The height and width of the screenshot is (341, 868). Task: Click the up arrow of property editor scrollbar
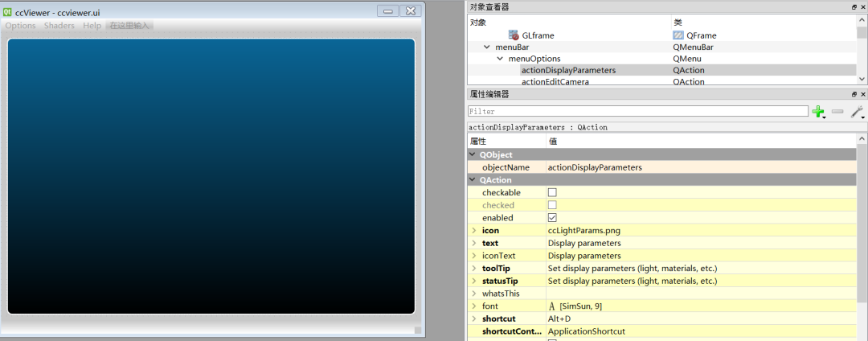(x=862, y=138)
